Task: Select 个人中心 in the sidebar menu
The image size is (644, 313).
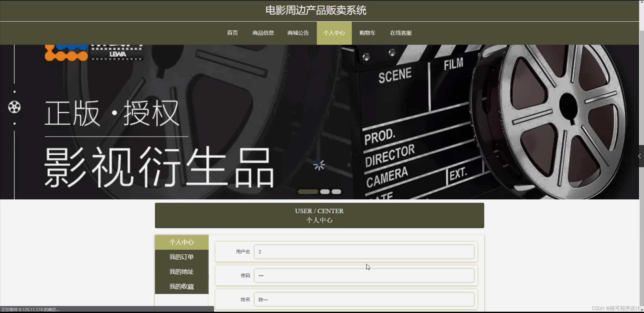Action: (x=182, y=242)
